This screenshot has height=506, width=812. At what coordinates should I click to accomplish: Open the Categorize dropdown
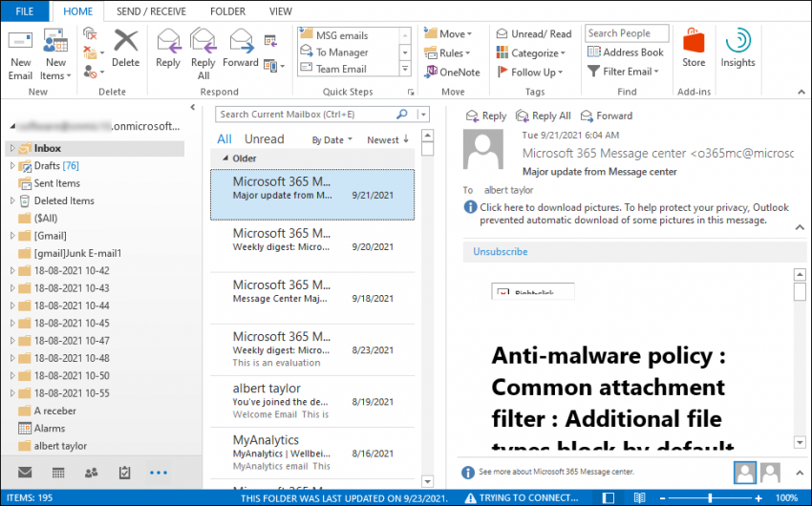point(531,53)
